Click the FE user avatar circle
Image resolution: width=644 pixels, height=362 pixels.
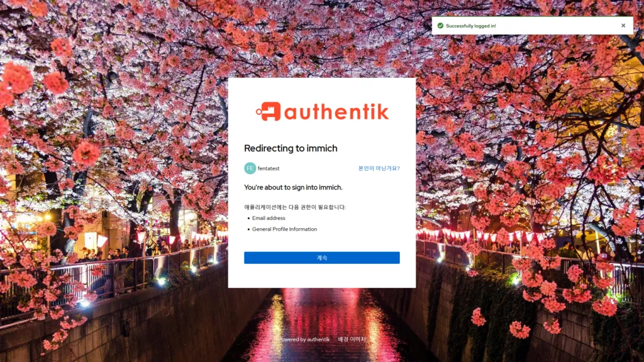[248, 167]
